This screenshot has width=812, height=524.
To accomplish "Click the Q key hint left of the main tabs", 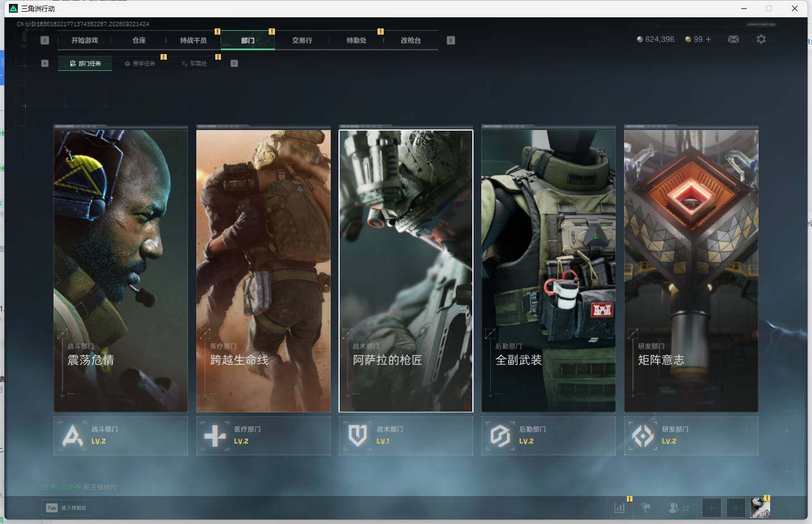I will [45, 40].
